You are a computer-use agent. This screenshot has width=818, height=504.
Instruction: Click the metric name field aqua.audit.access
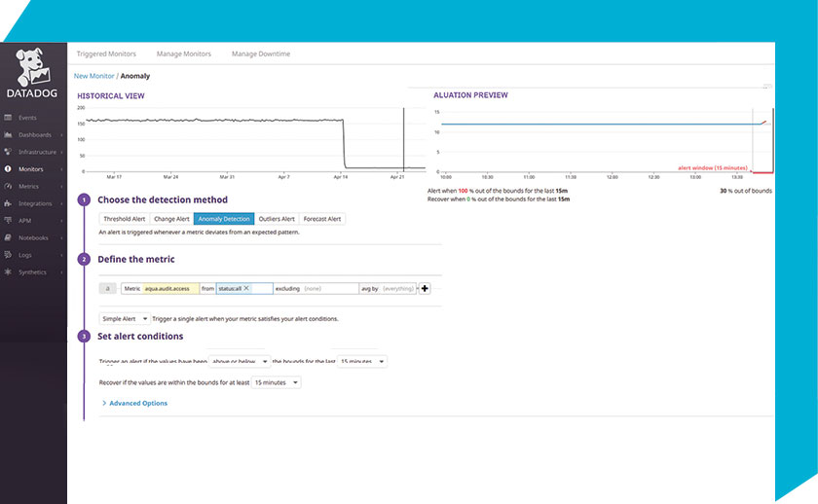[x=170, y=288]
